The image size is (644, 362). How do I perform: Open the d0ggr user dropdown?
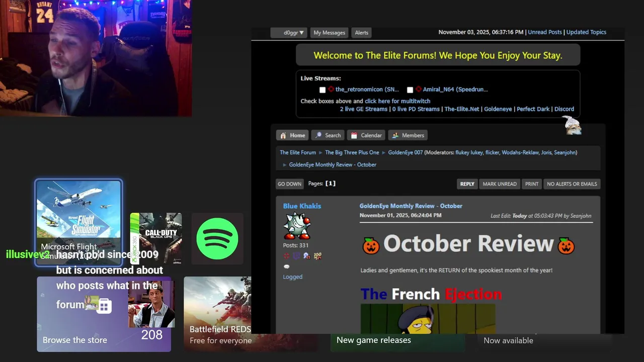coord(288,33)
